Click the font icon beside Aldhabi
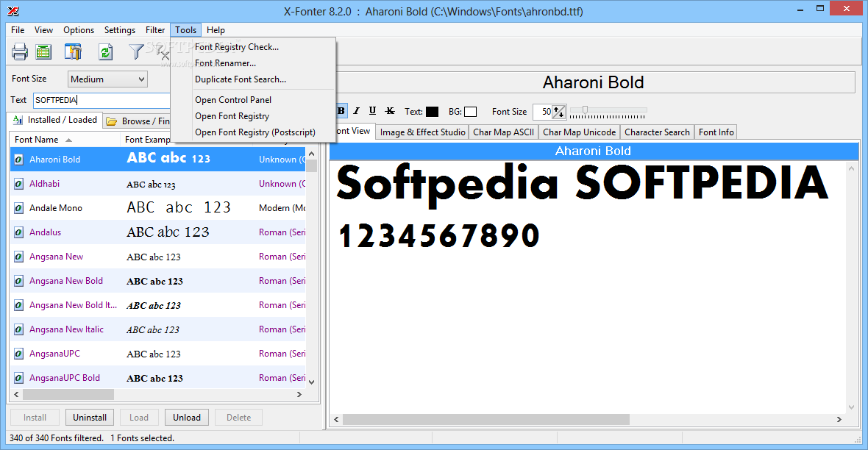Viewport: 868px width, 450px height. pyautogui.click(x=18, y=184)
